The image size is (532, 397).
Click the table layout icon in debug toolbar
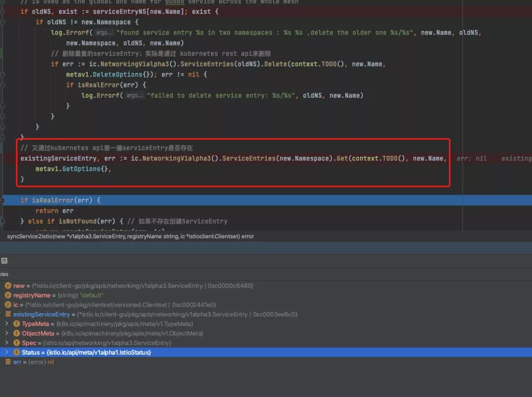click(4, 260)
